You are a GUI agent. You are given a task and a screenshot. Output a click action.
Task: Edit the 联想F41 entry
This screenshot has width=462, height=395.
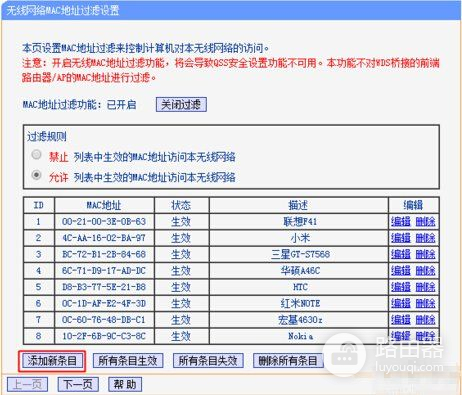pyautogui.click(x=401, y=222)
